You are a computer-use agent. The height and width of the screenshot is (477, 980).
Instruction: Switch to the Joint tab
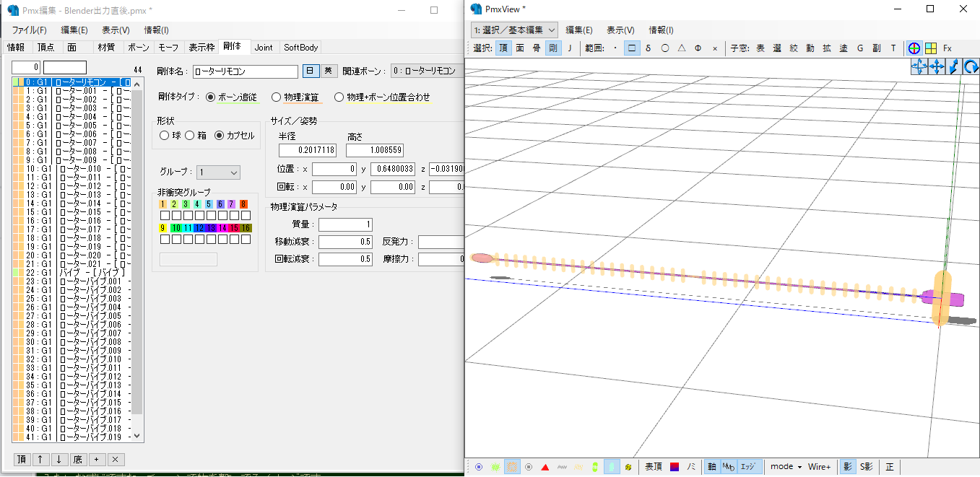coord(264,48)
